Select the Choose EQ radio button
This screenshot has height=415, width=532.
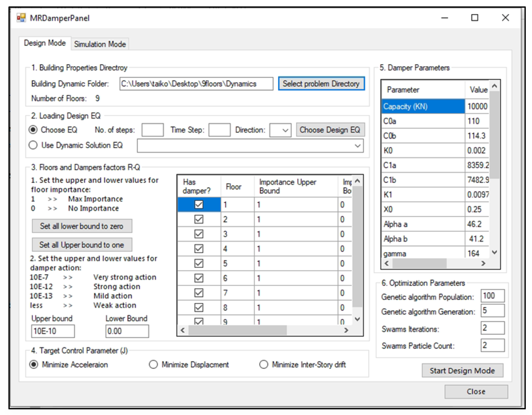[x=33, y=130]
